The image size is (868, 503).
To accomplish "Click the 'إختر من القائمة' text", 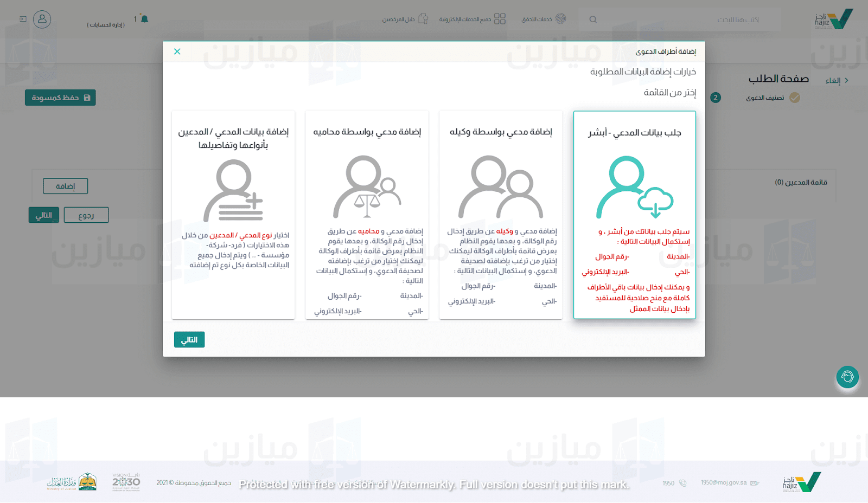I will [670, 93].
